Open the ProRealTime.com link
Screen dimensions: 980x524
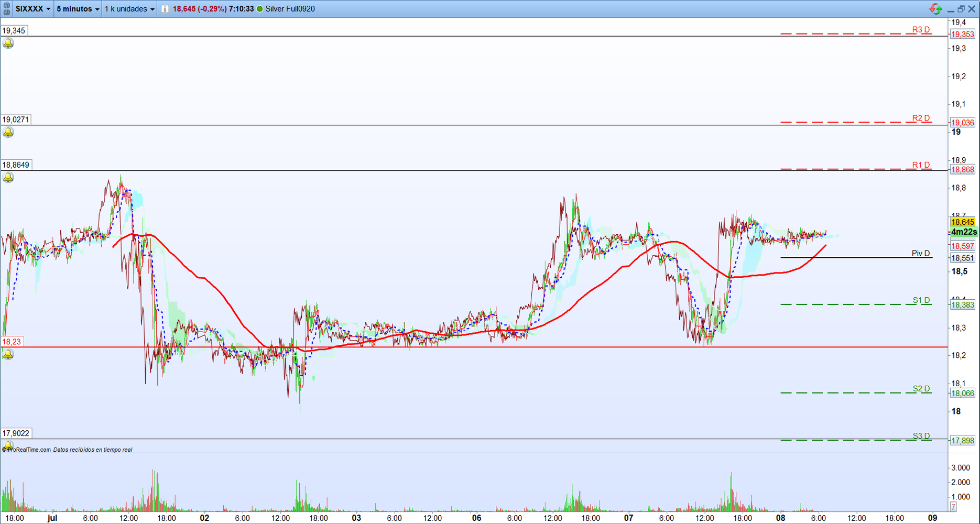[27, 450]
